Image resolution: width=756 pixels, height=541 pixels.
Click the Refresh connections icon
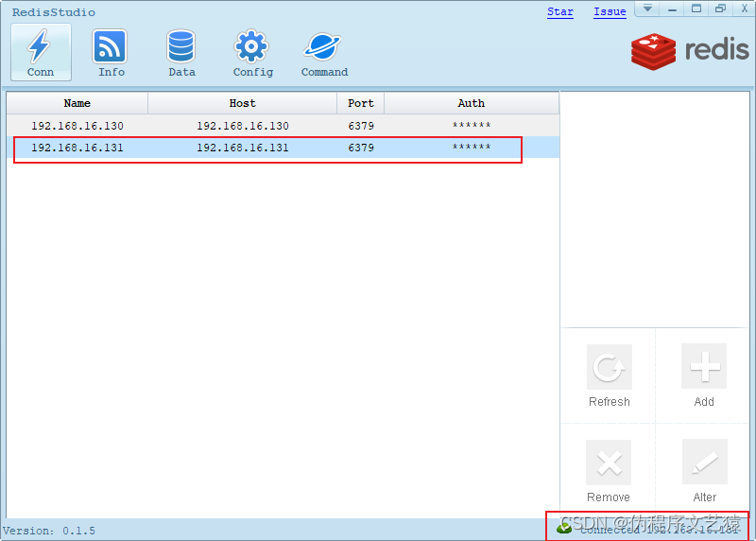click(x=609, y=367)
